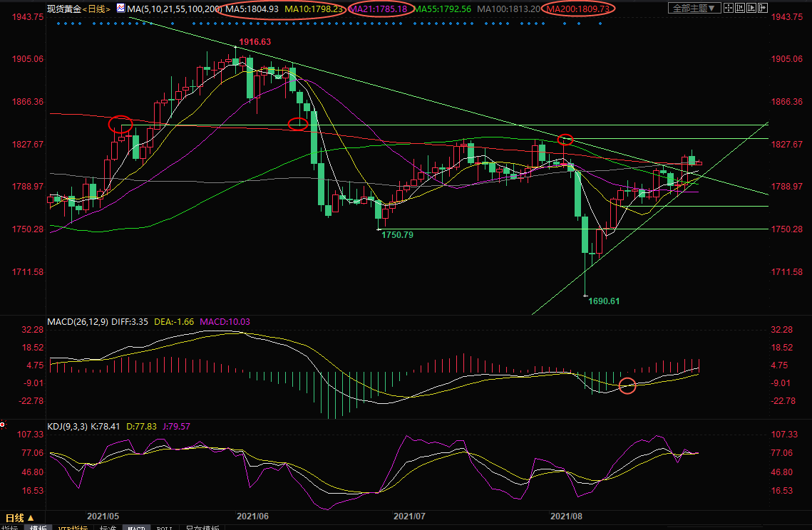812x530 pixels.
Task: Click a blue dot marker above the price chart
Action: (x=57, y=24)
